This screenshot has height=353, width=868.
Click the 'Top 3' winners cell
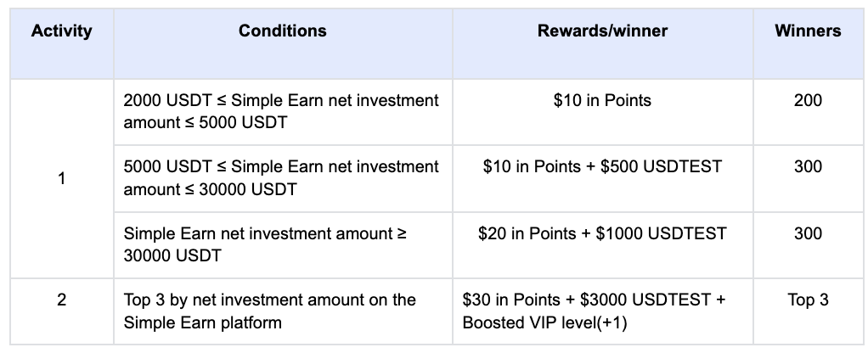(808, 300)
